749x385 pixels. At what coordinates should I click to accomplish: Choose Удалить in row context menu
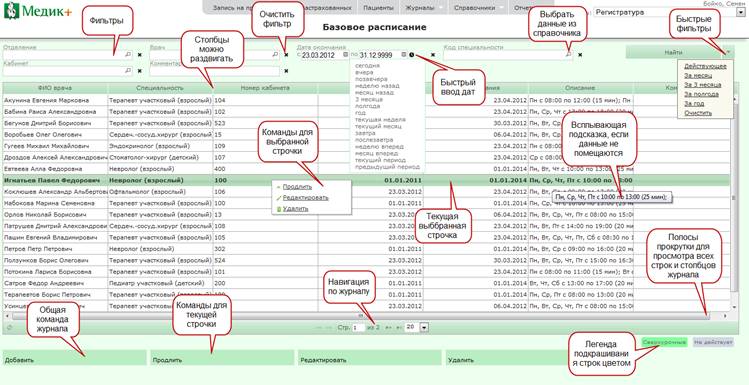click(x=295, y=209)
